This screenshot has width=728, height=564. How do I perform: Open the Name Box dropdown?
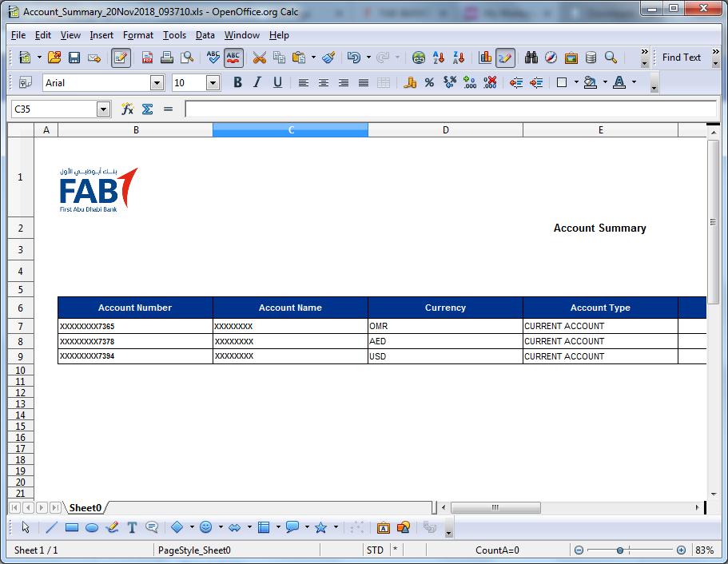click(x=104, y=109)
